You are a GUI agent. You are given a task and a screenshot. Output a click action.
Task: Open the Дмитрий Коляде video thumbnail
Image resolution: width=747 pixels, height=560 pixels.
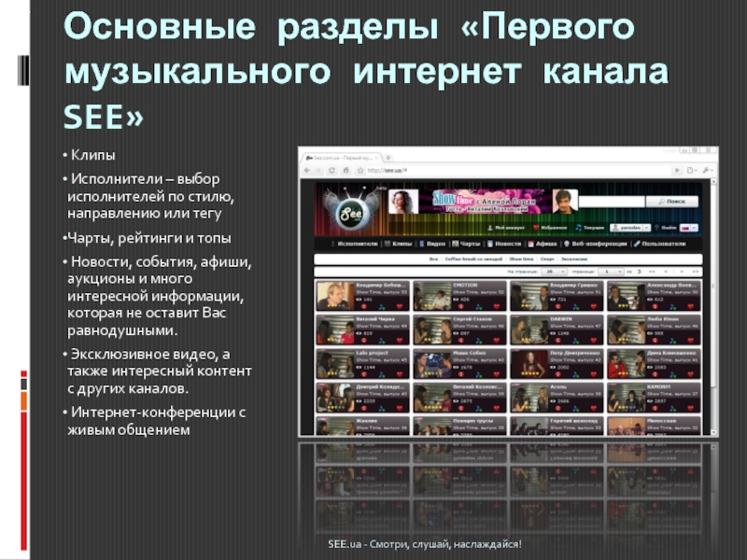pyautogui.click(x=335, y=398)
